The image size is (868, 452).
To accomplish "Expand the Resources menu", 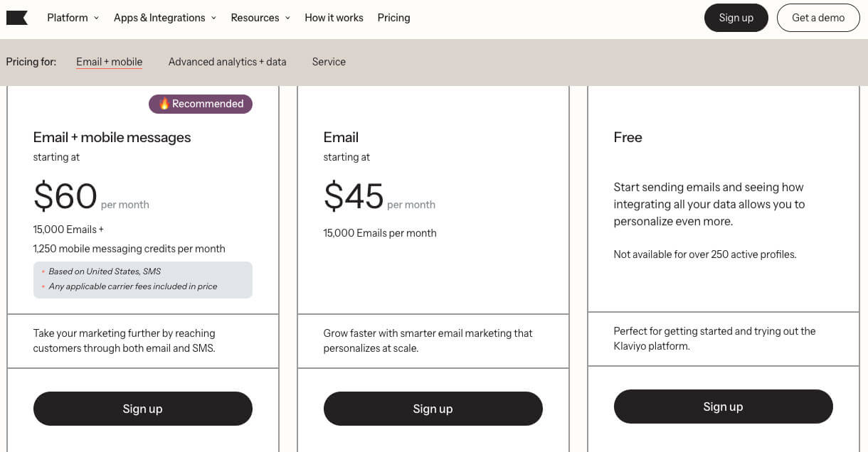I will (260, 18).
